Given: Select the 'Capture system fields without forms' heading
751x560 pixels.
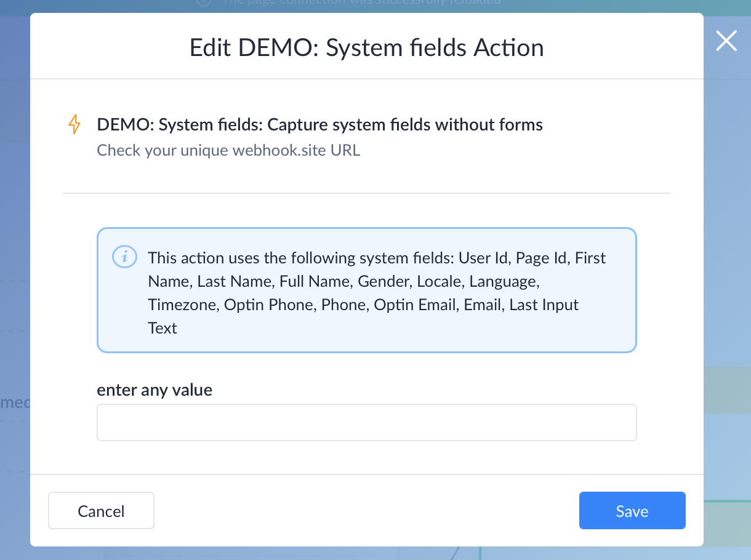Looking at the screenshot, I should click(x=319, y=125).
